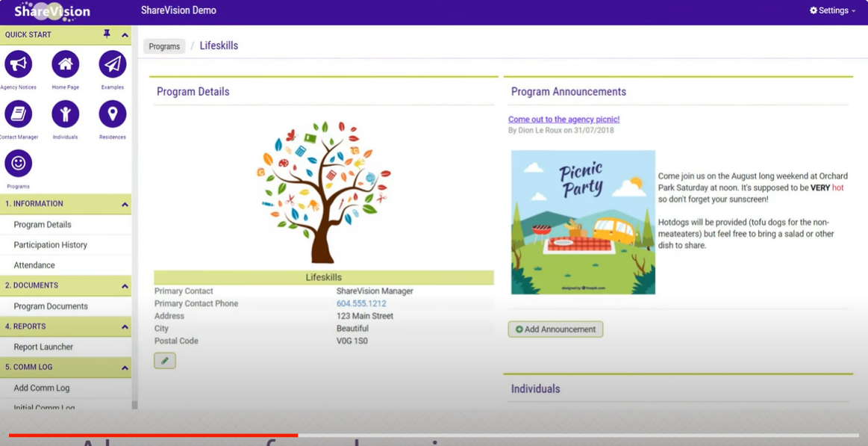The height and width of the screenshot is (446, 868).
Task: Collapse the Quick Start panel
Action: coord(125,34)
